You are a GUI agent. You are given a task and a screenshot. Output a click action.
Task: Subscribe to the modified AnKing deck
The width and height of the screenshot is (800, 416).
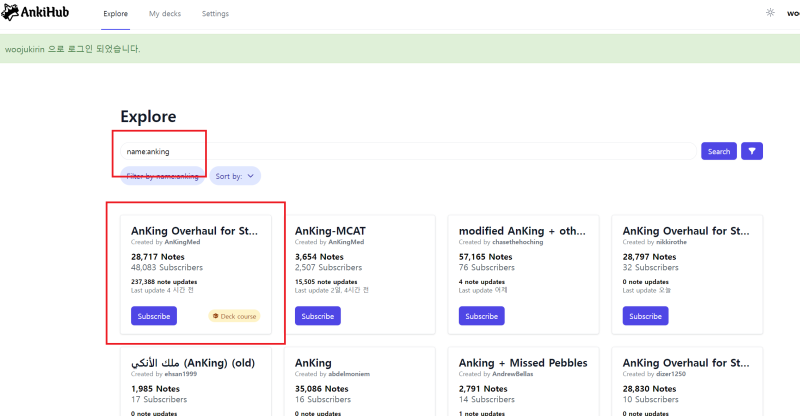[482, 316]
